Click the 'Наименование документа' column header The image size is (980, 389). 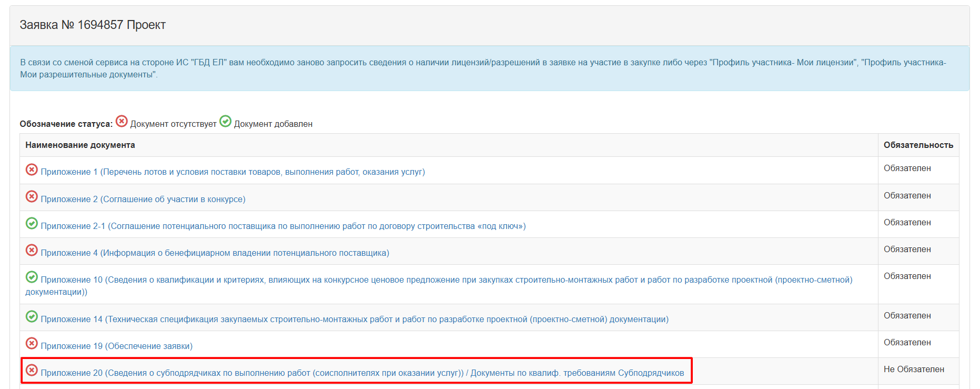(80, 145)
